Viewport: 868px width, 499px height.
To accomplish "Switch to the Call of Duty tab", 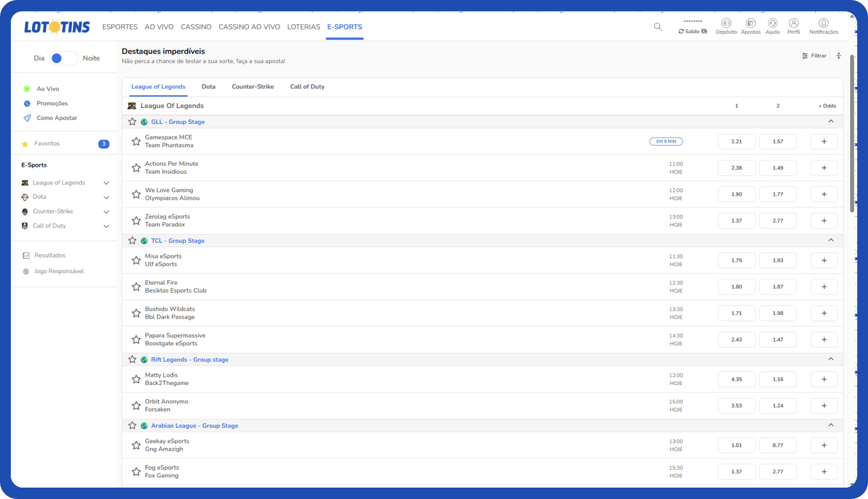I will click(308, 87).
